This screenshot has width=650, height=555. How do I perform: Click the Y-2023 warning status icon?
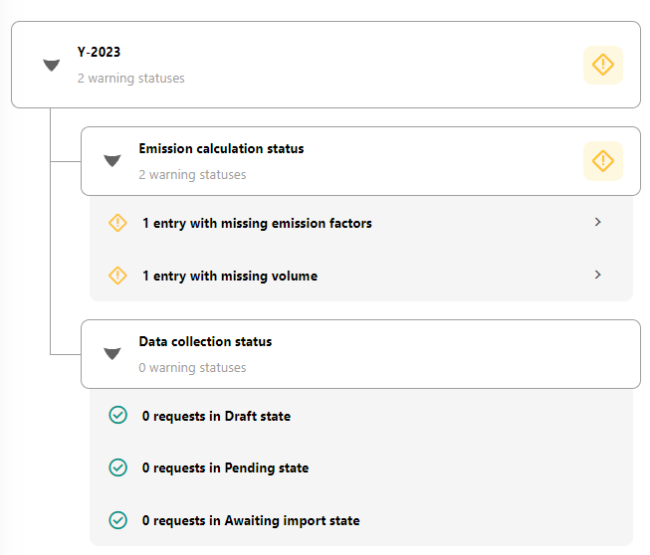603,65
